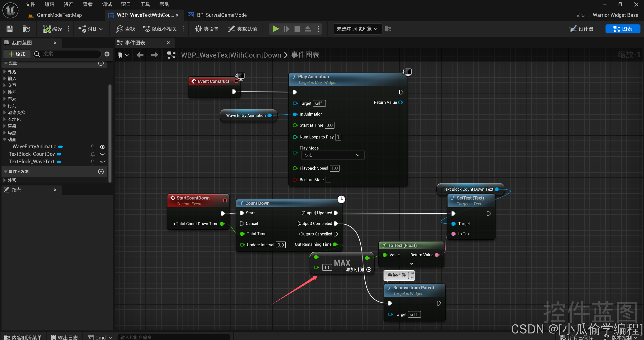644x340 pixels.
Task: Click the 添加 button in My Blueprint
Action: click(x=17, y=54)
